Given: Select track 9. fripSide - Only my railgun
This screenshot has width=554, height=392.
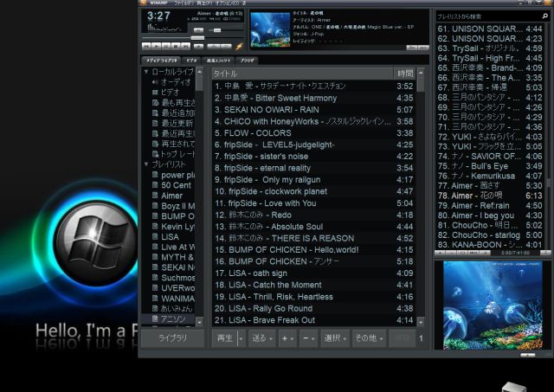Looking at the screenshot, I should click(x=313, y=180).
